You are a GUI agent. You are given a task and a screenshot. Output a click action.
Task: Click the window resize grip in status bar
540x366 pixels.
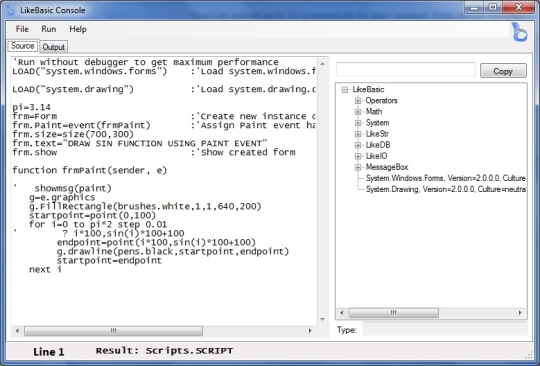(529, 356)
